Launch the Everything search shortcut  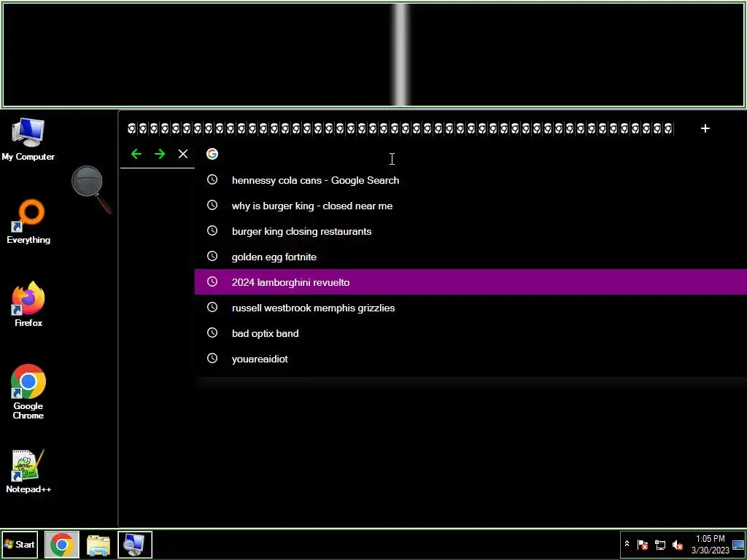click(28, 222)
